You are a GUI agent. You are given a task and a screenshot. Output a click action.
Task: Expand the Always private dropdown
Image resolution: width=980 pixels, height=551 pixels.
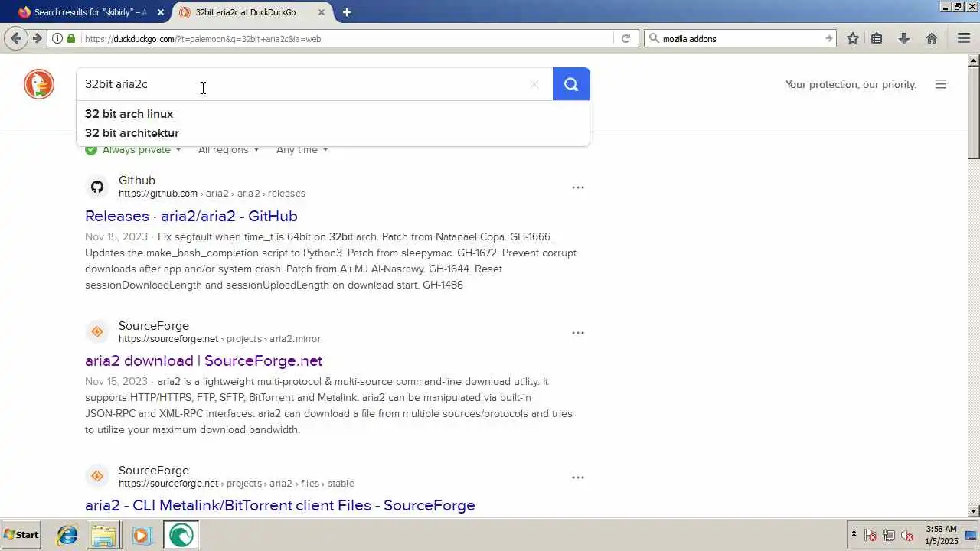click(x=134, y=150)
